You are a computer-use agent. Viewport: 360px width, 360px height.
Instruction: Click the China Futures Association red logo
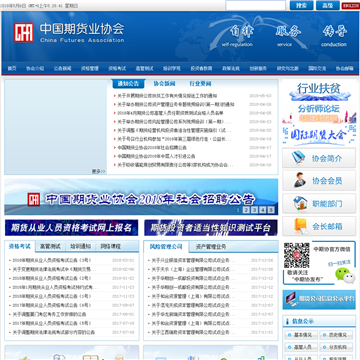click(24, 32)
